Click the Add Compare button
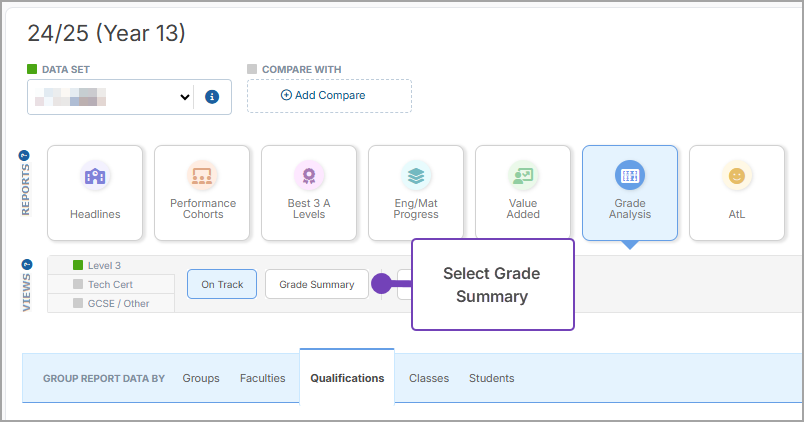The image size is (804, 422). (x=329, y=96)
